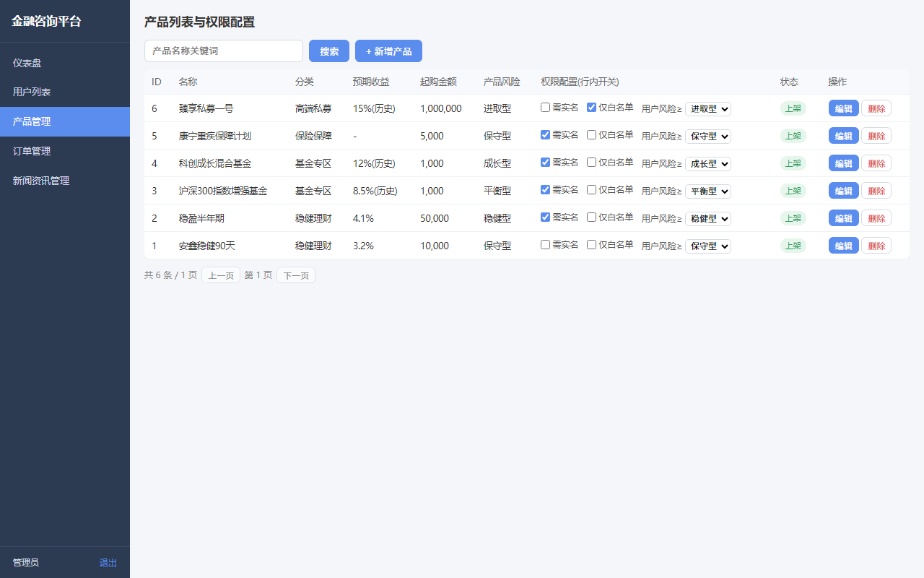Delete product 科创成长混合基金
Image resolution: width=924 pixels, height=578 pixels.
876,163
